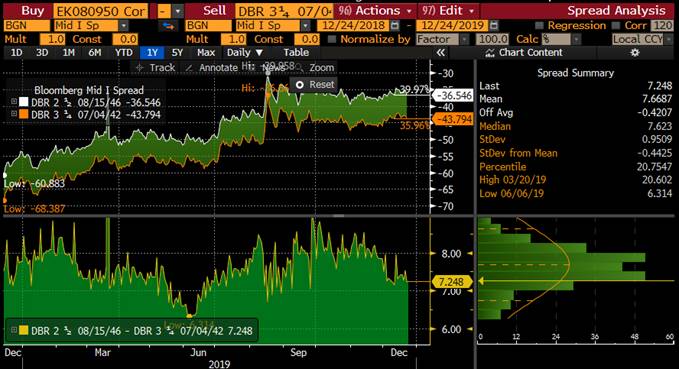This screenshot has width=679, height=369.
Task: Edit the Sell side BGN source field
Action: (209, 26)
